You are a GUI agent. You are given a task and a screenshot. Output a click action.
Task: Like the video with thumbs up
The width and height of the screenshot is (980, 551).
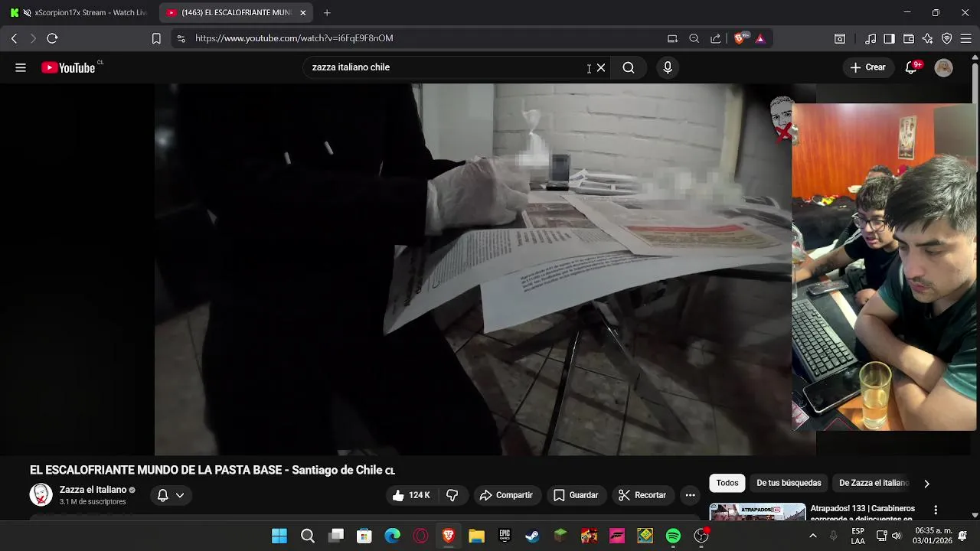411,495
